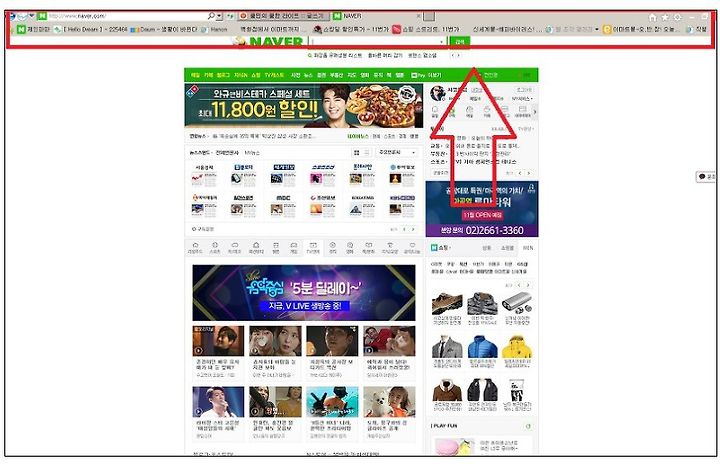720x468 pixels.
Task: Click the speech bubble floating button at right edge
Action: (x=706, y=176)
